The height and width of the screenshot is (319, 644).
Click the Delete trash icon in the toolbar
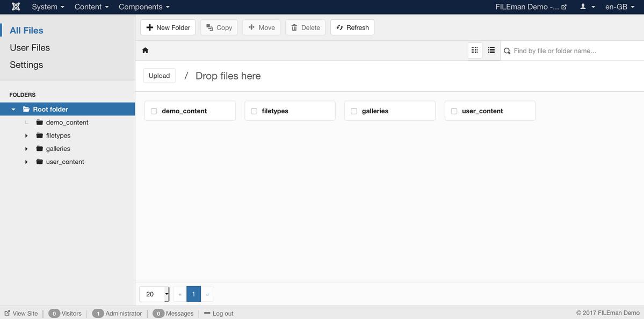[x=294, y=27]
